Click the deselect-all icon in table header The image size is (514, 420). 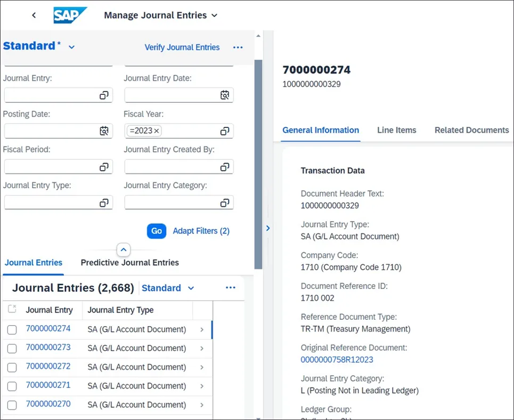tap(12, 309)
